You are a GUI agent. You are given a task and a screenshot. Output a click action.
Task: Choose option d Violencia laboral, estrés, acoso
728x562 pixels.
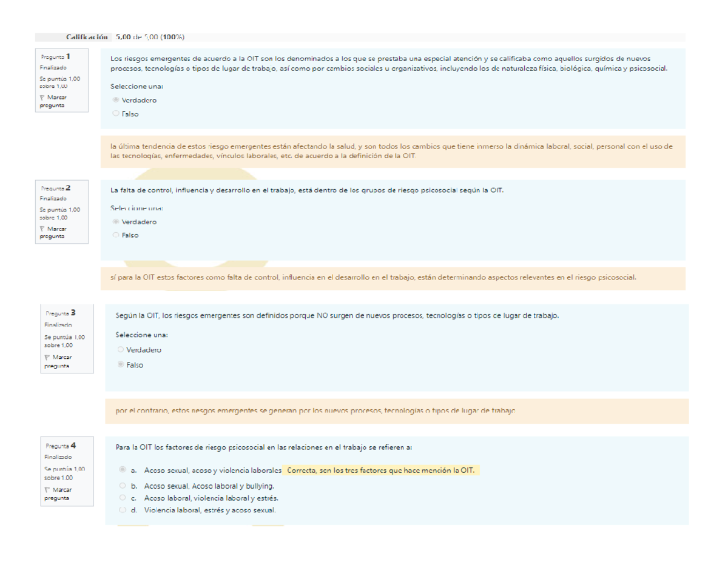123,510
